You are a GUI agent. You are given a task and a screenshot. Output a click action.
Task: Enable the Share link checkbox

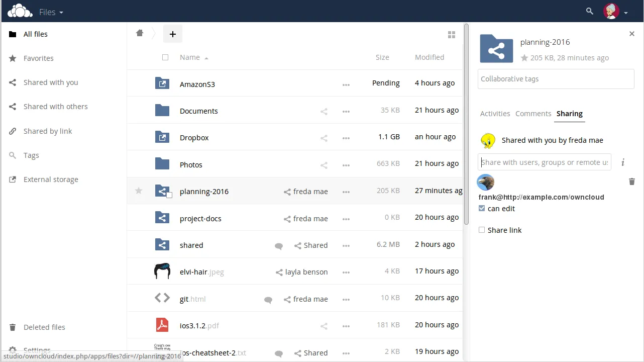[x=482, y=230]
